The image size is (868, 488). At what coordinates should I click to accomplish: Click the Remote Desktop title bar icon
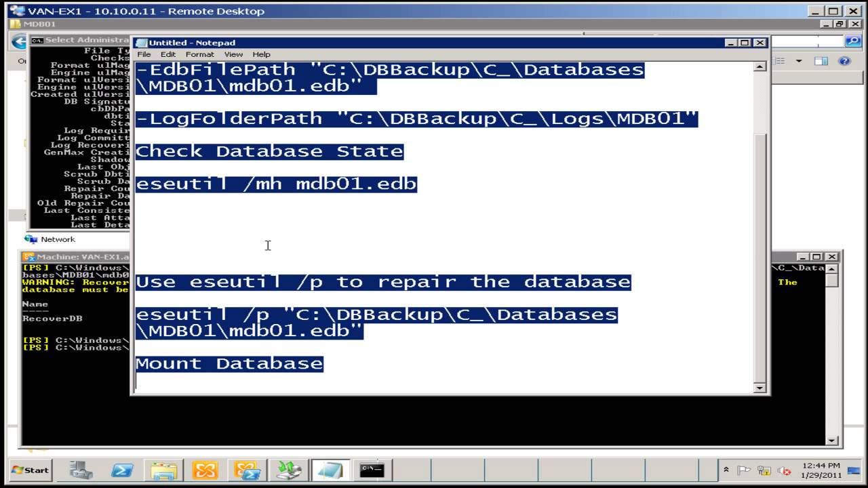coord(16,11)
